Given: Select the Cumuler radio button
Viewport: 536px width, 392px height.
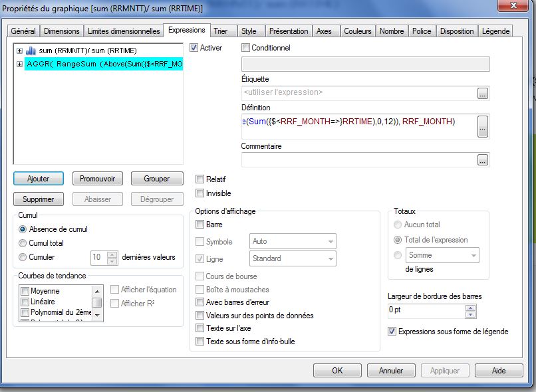Looking at the screenshot, I should (23, 257).
